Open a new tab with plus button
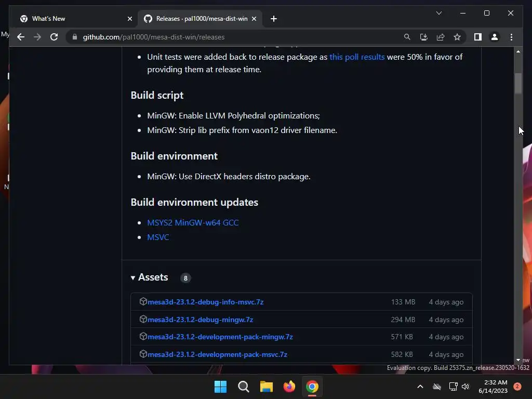 pyautogui.click(x=273, y=19)
